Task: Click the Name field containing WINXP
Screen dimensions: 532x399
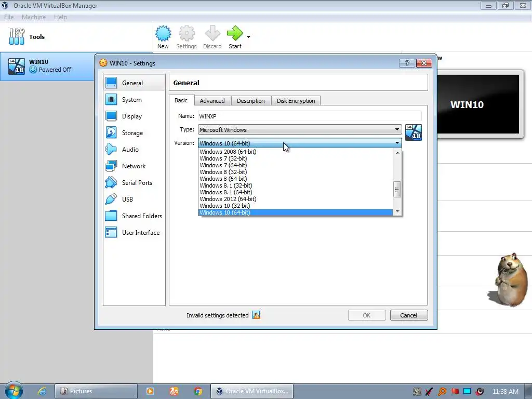Action: (310, 116)
